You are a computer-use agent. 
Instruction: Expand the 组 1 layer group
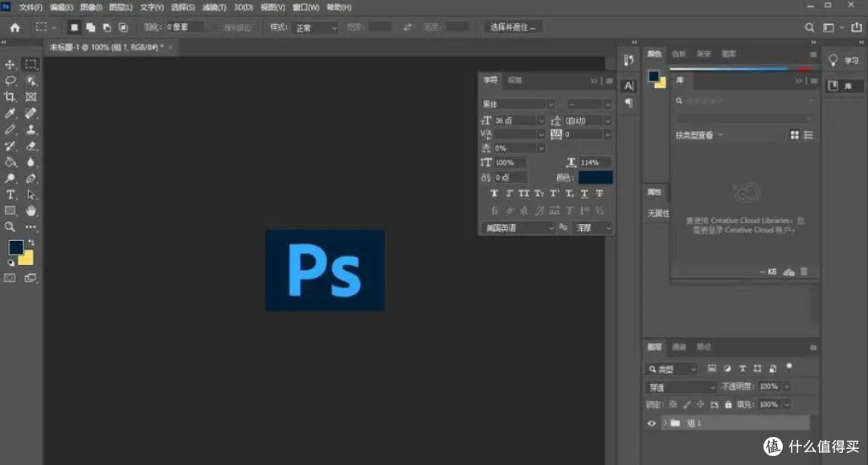[x=665, y=423]
